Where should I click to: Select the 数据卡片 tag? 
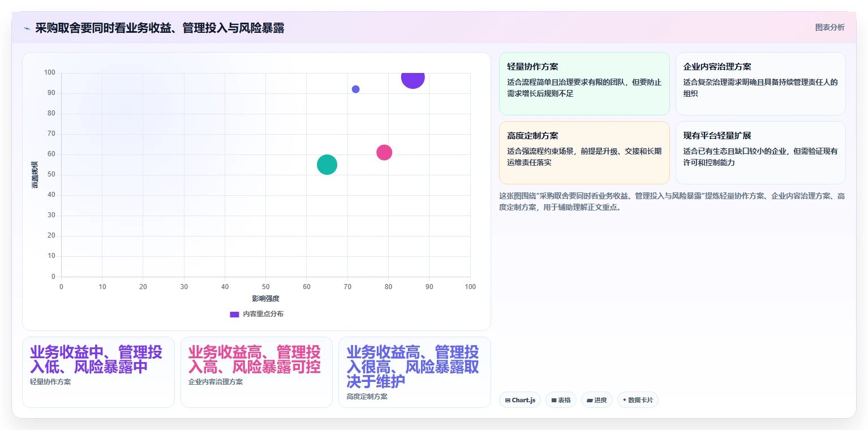[x=638, y=400]
